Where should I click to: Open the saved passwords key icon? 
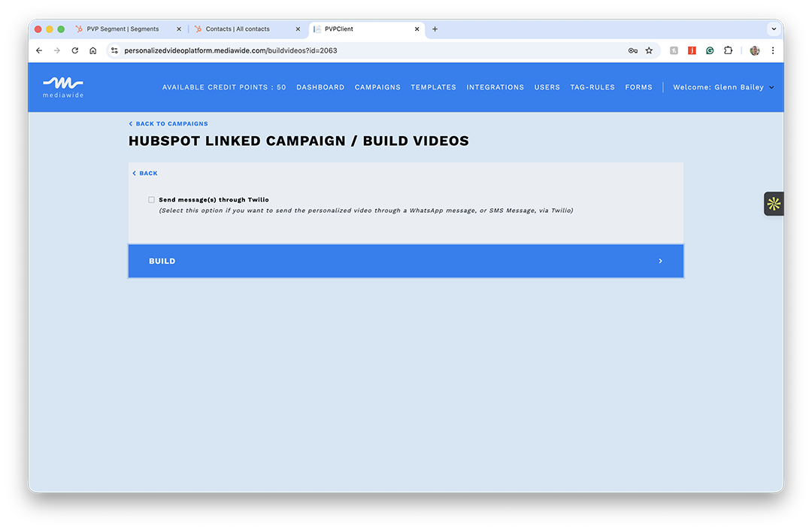[x=632, y=50]
